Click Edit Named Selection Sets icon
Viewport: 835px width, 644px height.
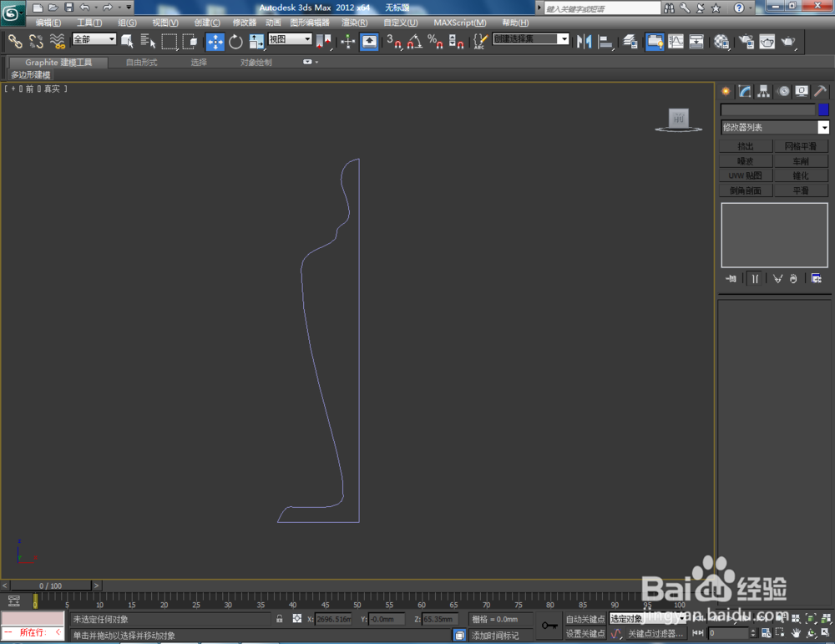(480, 41)
